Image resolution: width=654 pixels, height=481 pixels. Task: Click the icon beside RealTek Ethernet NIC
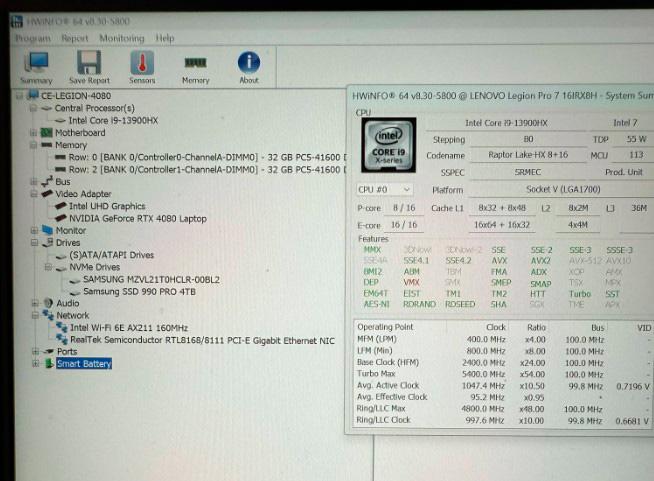[x=62, y=340]
